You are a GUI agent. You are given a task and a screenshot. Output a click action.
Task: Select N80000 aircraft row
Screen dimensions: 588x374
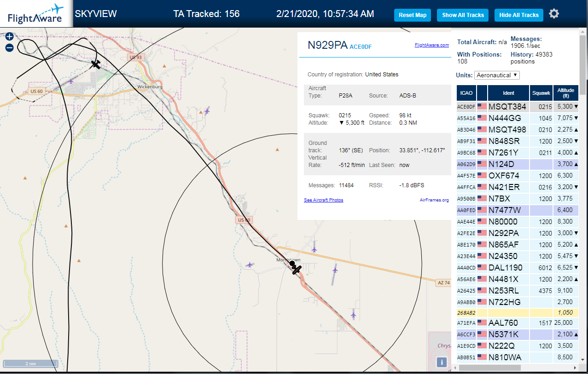tap(518, 221)
